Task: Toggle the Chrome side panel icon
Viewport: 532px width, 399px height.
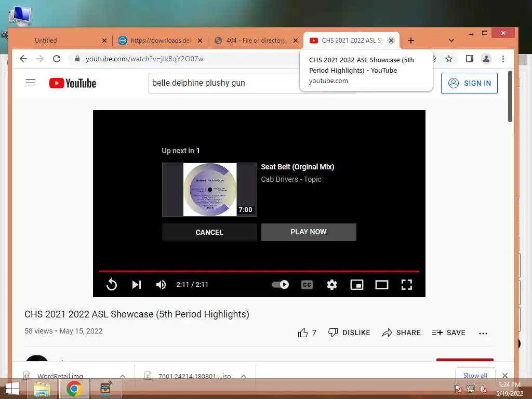Action: (469, 59)
